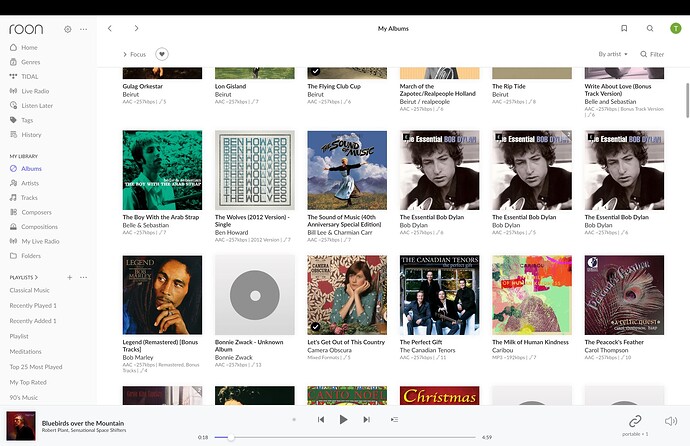
Task: Expand the Focus options
Action: click(x=134, y=55)
